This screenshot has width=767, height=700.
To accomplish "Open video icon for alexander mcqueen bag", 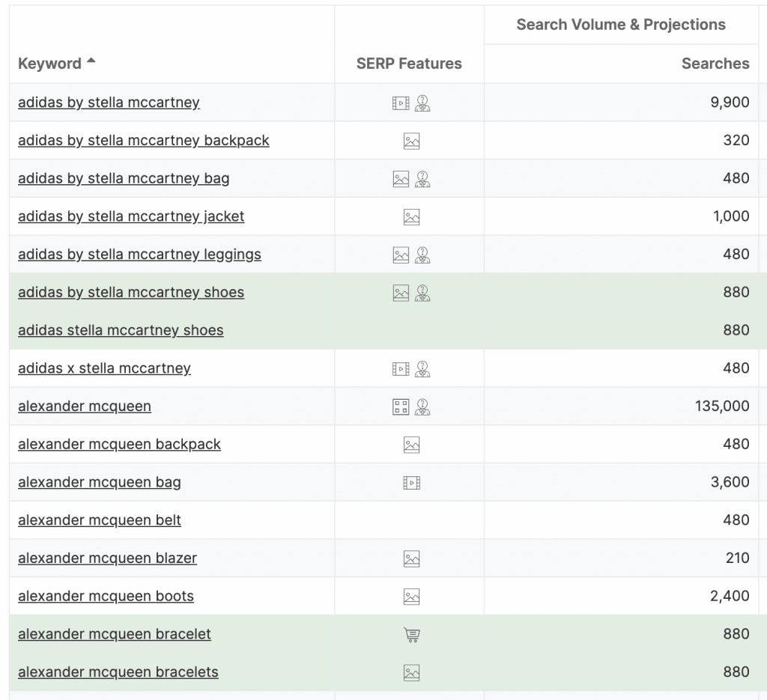I will (x=411, y=483).
